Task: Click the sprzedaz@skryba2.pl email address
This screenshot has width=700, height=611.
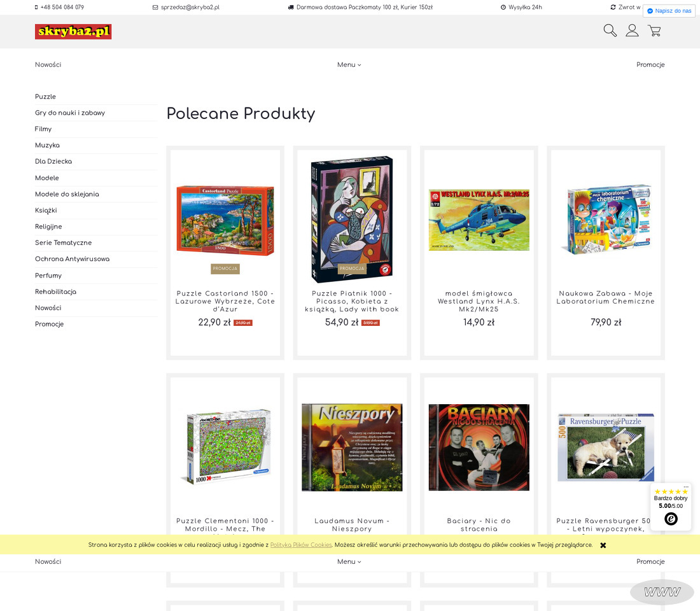Action: pyautogui.click(x=190, y=7)
